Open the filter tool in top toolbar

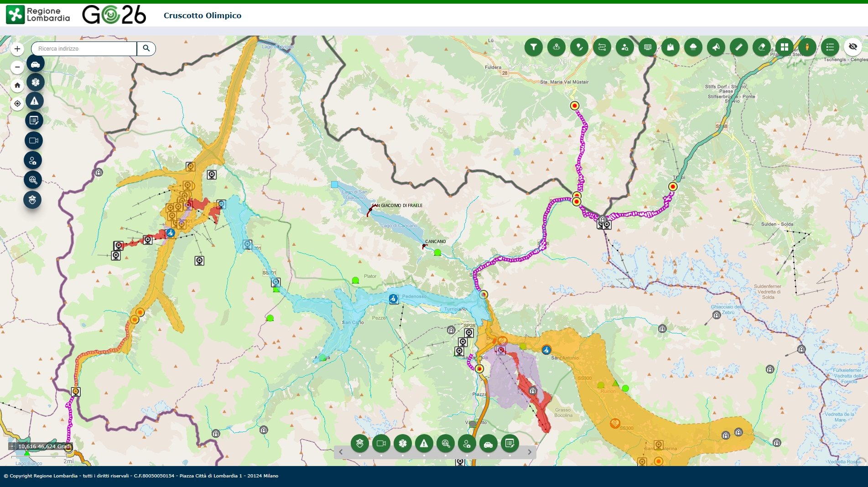tap(533, 47)
